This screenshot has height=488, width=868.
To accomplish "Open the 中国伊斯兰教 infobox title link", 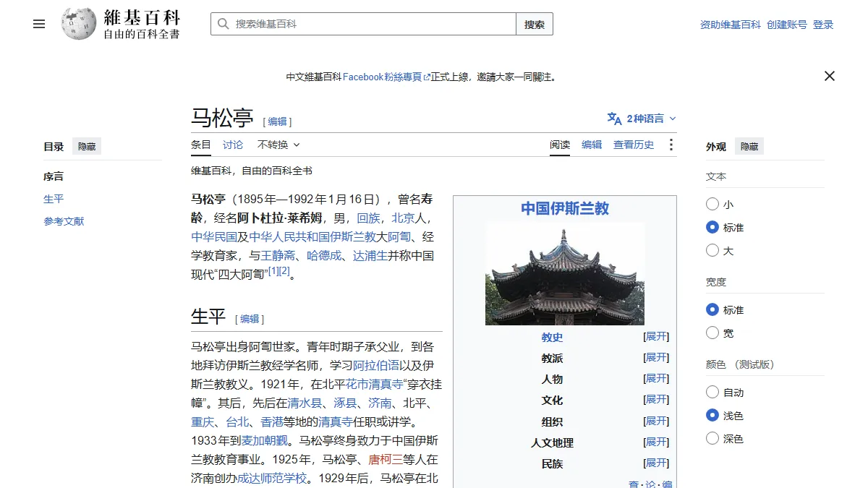I will pos(565,209).
